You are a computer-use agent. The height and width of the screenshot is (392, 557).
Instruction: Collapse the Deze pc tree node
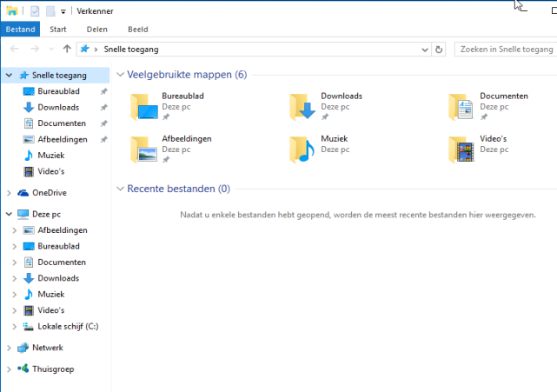[x=9, y=213]
